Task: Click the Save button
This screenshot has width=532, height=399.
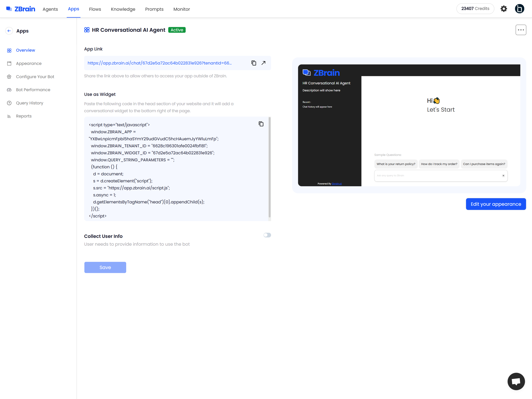Action: coord(105,267)
